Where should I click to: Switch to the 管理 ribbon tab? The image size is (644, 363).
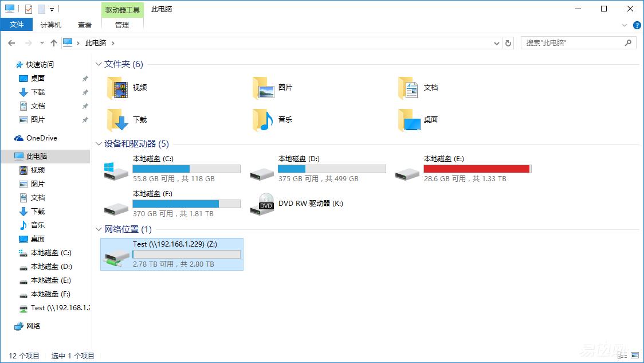click(122, 25)
